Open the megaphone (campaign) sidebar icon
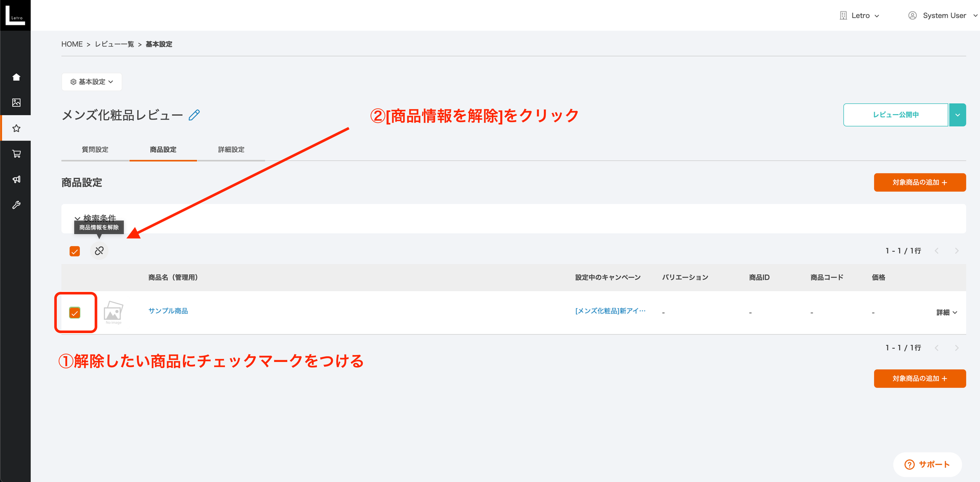 point(16,180)
